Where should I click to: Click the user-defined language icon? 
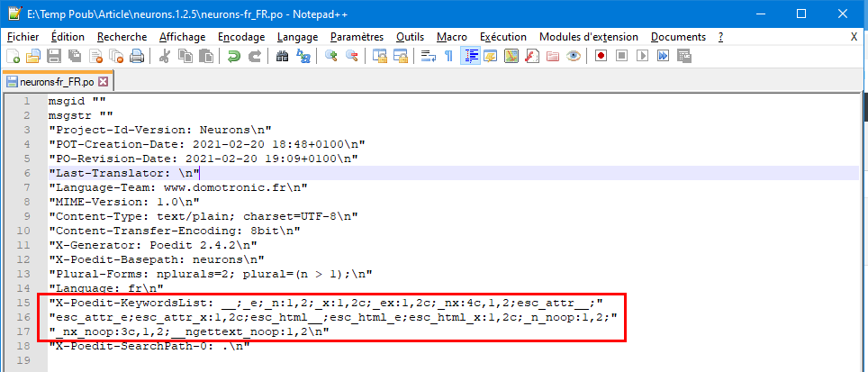pos(491,56)
